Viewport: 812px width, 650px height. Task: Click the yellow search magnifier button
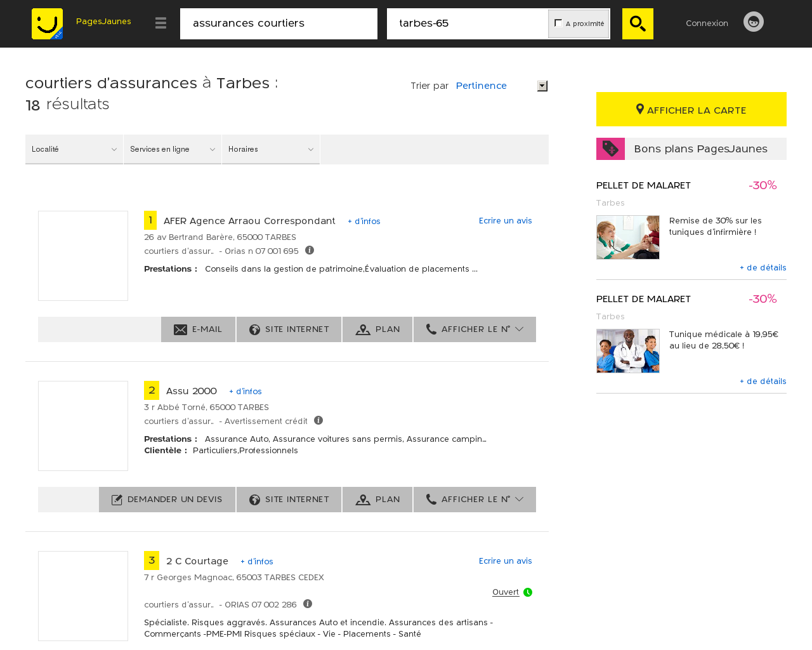(638, 23)
